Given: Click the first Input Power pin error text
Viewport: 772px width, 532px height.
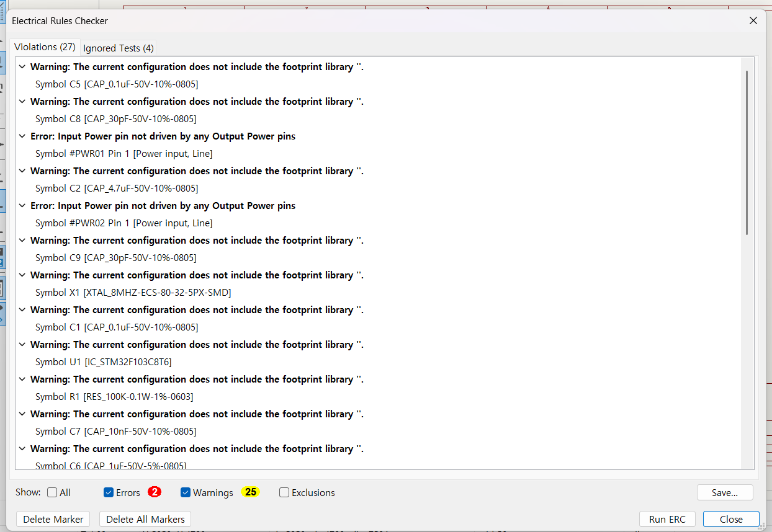Looking at the screenshot, I should click(163, 136).
